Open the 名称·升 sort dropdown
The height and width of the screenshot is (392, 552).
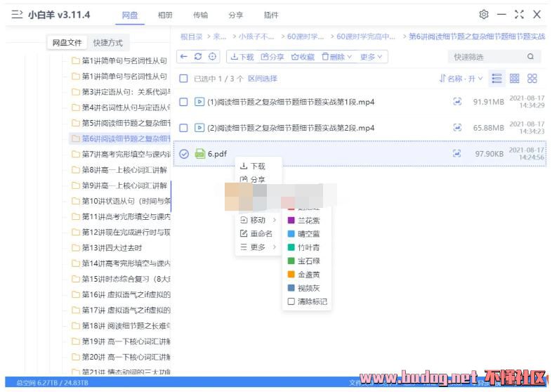(462, 79)
